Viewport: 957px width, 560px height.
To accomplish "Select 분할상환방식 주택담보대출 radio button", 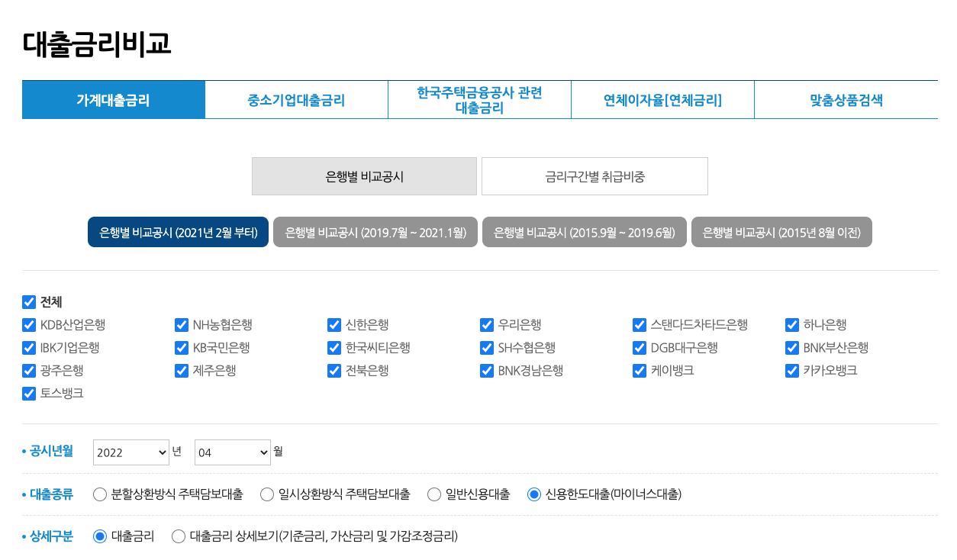I will tap(100, 494).
